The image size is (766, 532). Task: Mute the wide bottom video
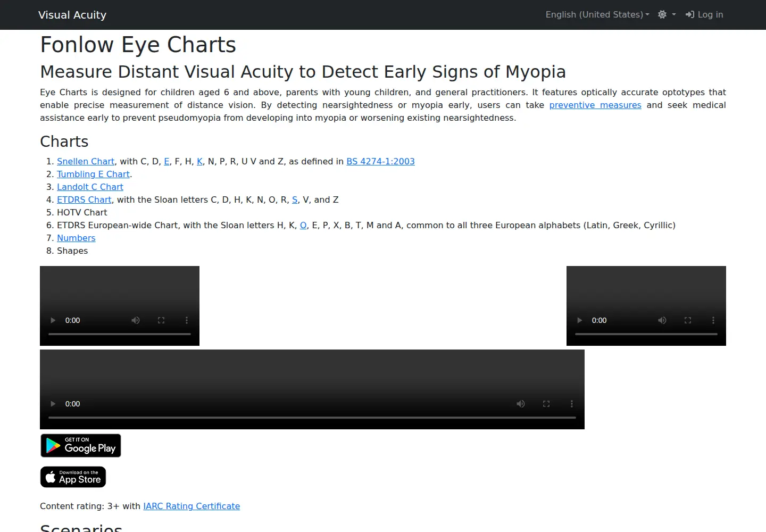tap(521, 404)
